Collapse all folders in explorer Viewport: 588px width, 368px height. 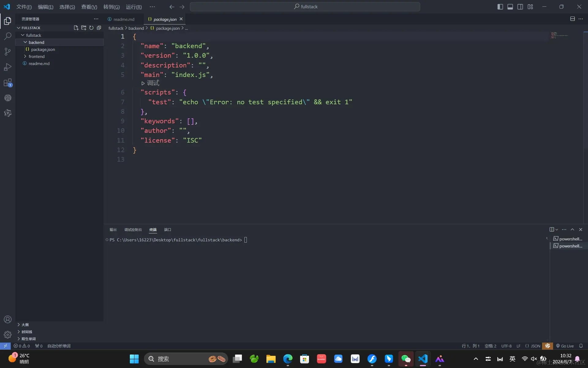99,28
